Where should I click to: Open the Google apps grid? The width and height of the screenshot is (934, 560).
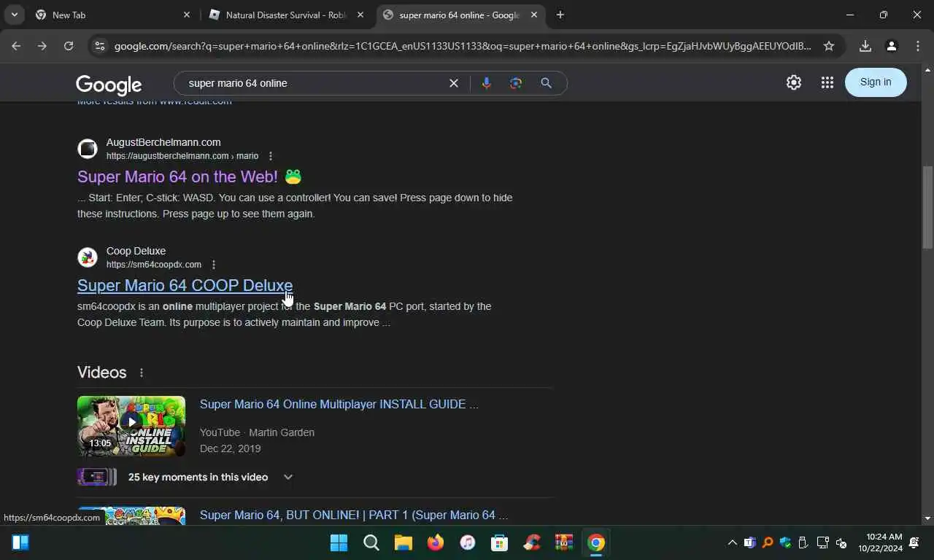click(x=827, y=82)
